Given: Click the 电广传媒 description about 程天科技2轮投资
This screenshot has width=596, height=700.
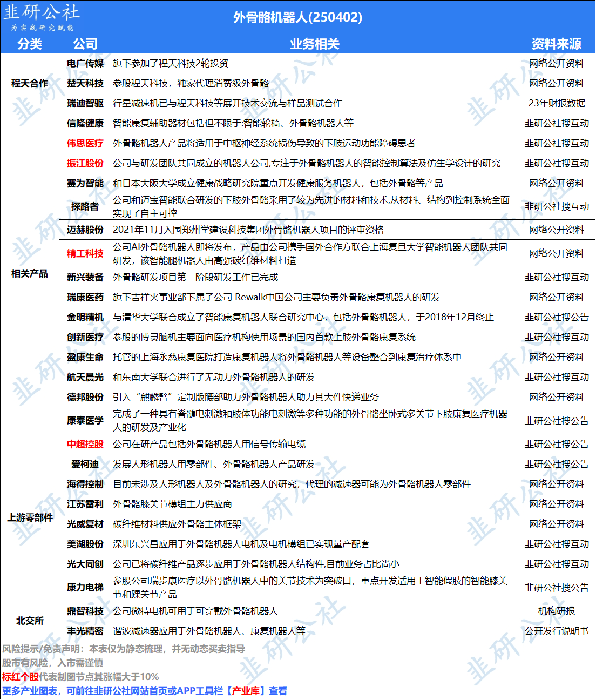Looking at the screenshot, I should pyautogui.click(x=171, y=63).
